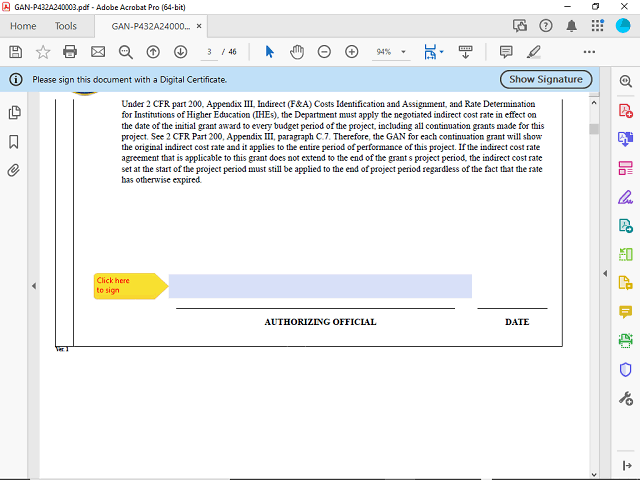Click the Show Signature button

pyautogui.click(x=546, y=79)
